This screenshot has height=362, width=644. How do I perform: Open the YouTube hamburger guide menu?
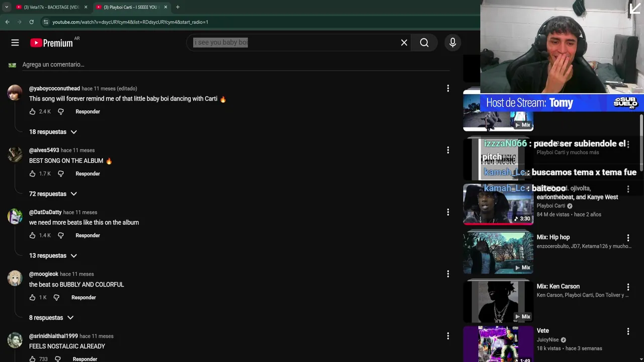(15, 43)
